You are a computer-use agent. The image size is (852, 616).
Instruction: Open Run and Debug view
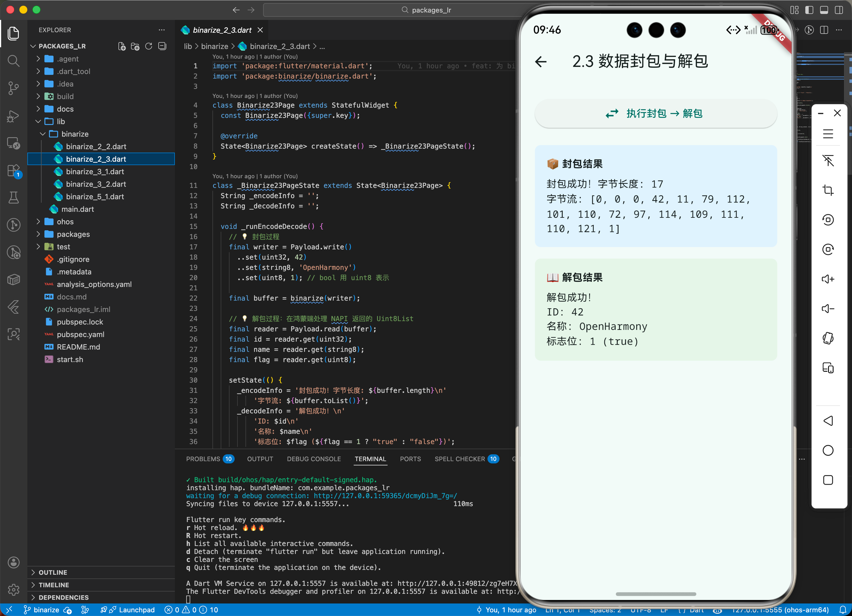[13, 116]
